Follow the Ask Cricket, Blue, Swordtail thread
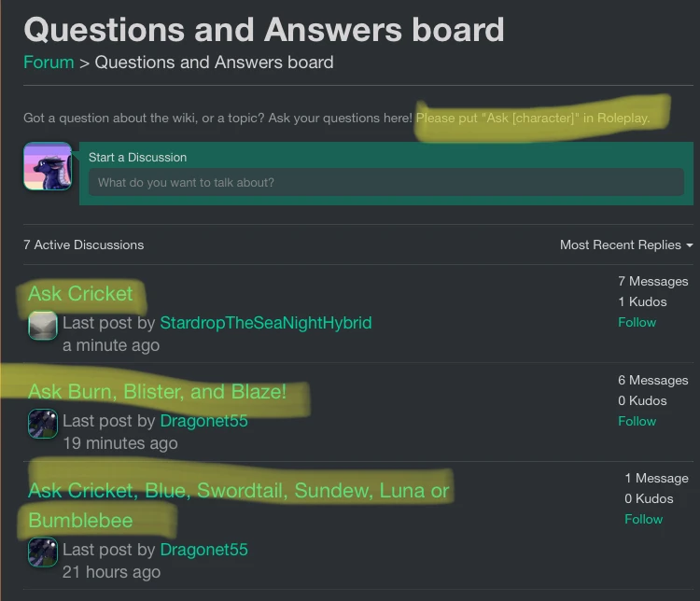The height and width of the screenshot is (601, 700). point(643,519)
